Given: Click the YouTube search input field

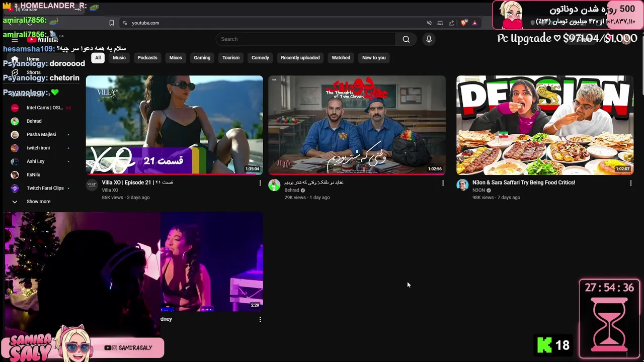Looking at the screenshot, I should (x=306, y=39).
